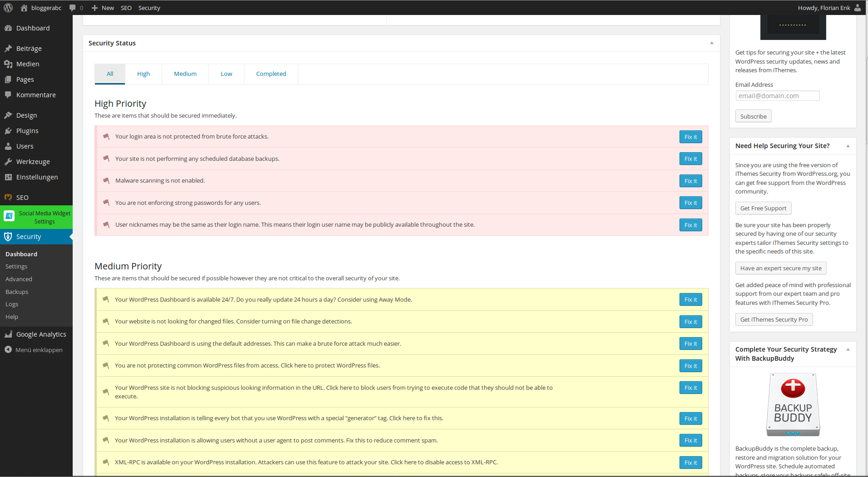Open Security Settings submenu

pyautogui.click(x=16, y=267)
